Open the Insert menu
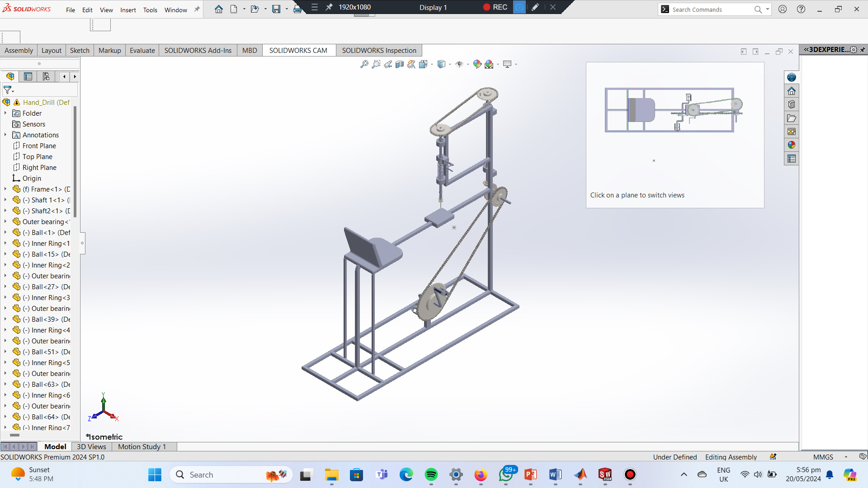 tap(128, 10)
